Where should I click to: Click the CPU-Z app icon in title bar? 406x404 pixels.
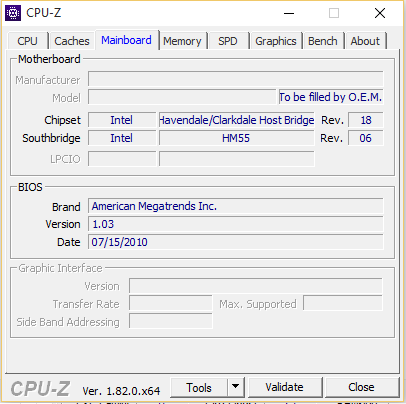[13, 13]
